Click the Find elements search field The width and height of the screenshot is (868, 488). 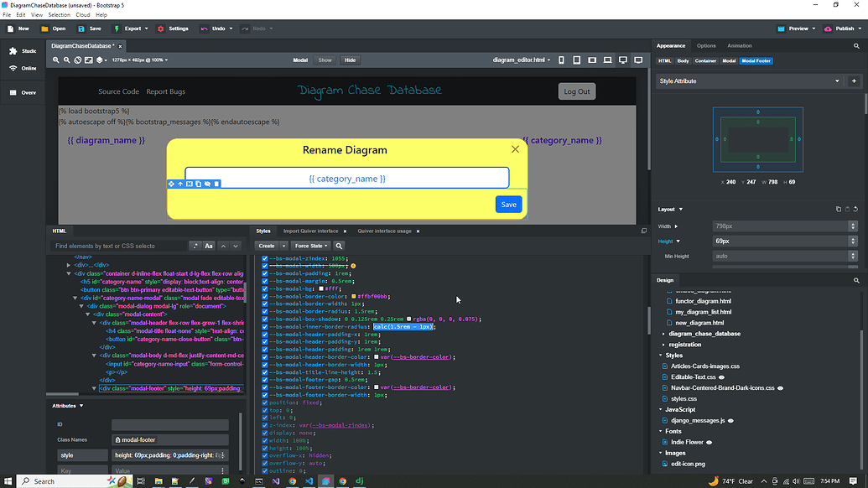tap(122, 246)
